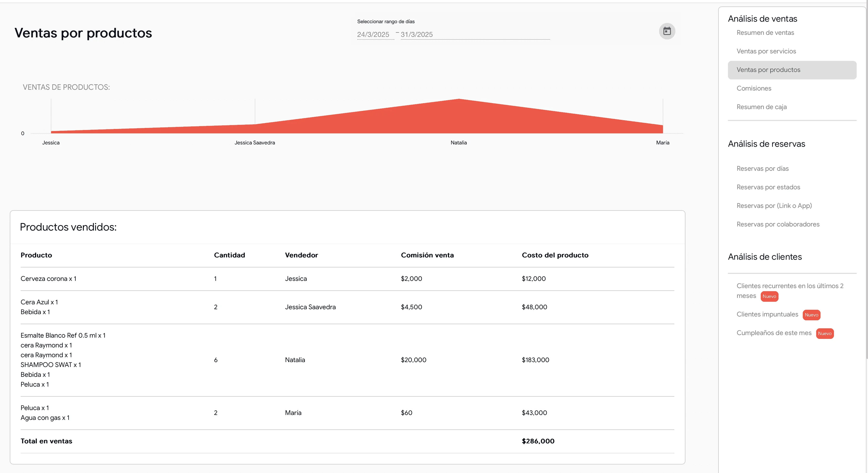Select "Reservas por (Link o App)"
The width and height of the screenshot is (868, 473).
coord(774,206)
